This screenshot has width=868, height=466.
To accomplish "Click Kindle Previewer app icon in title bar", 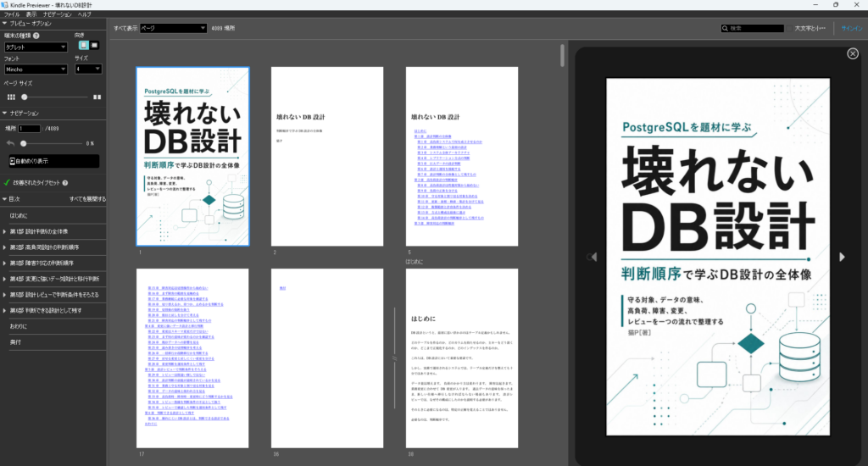I will (x=4, y=4).
